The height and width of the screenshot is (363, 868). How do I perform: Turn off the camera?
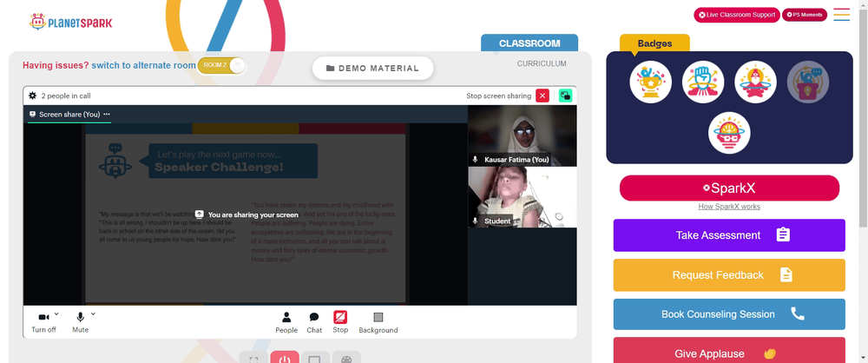[43, 322]
